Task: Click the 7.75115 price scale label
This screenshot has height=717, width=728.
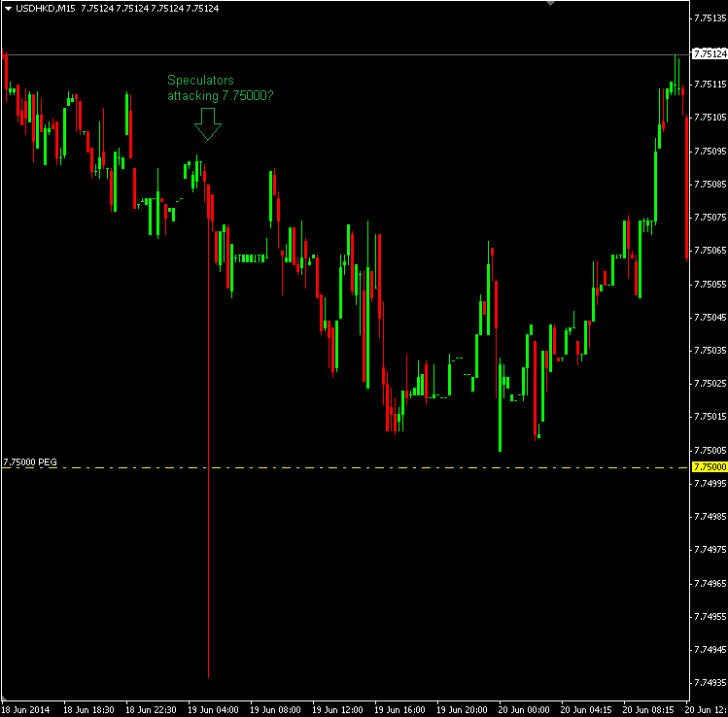Action: tap(710, 85)
